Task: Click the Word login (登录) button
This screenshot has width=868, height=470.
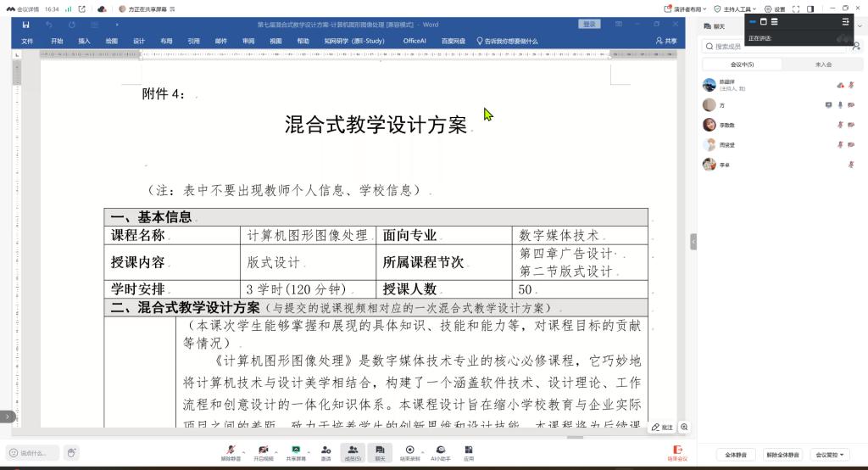Action: [x=590, y=25]
